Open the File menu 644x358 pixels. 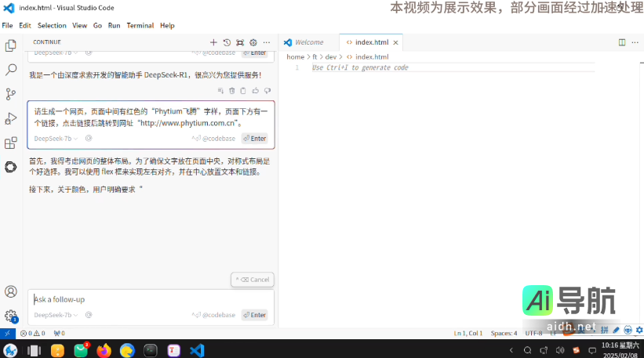(x=7, y=25)
